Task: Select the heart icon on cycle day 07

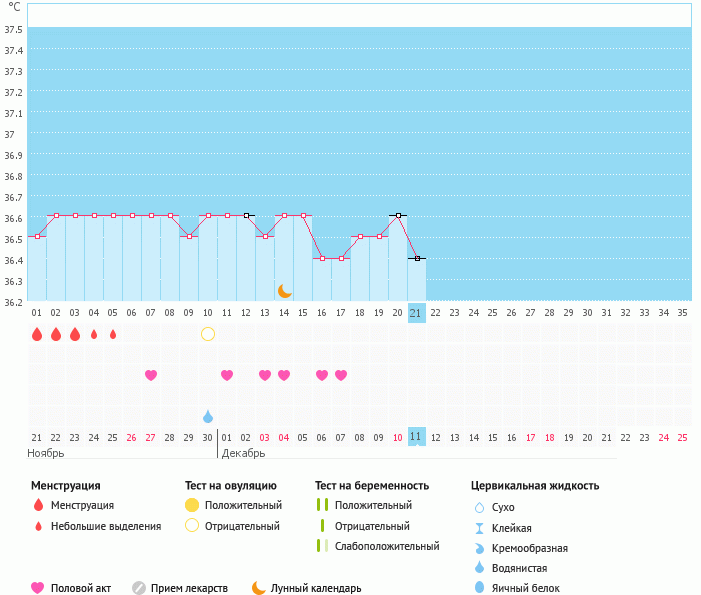Action: [151, 375]
